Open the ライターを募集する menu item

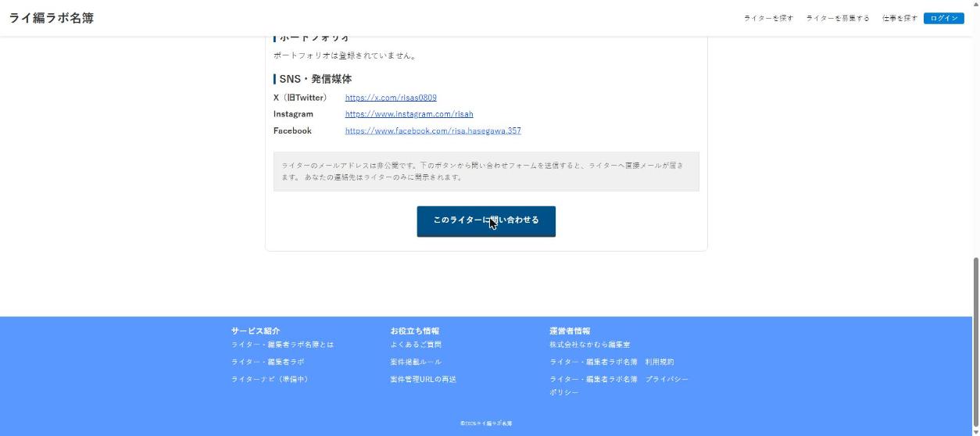pos(838,18)
